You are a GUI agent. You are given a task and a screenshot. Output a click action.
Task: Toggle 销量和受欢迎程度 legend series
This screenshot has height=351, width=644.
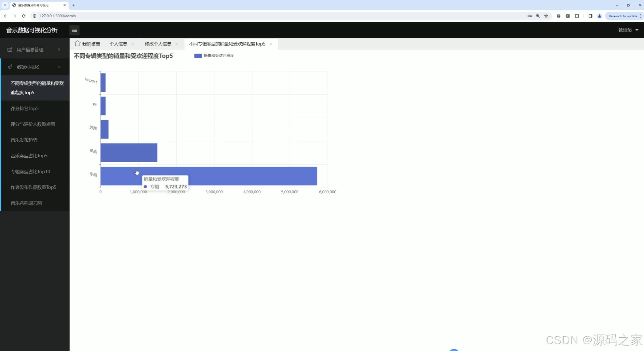[214, 56]
